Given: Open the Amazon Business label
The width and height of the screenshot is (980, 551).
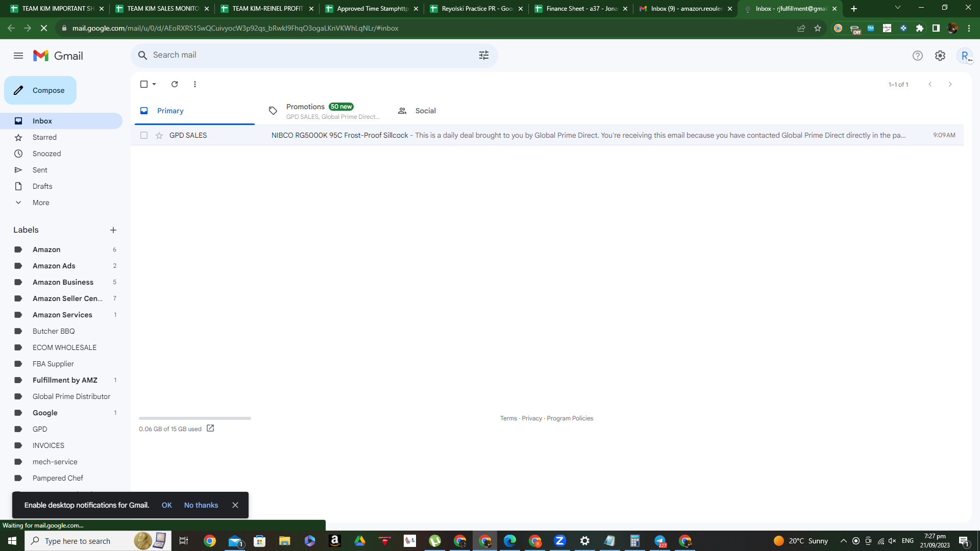Looking at the screenshot, I should click(x=63, y=282).
